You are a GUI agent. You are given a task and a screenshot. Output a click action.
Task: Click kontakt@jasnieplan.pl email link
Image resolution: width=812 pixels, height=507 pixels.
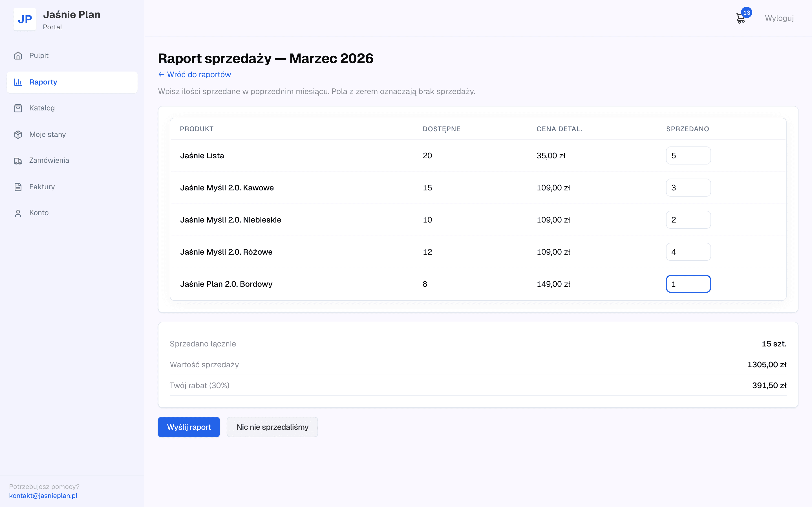pos(43,496)
